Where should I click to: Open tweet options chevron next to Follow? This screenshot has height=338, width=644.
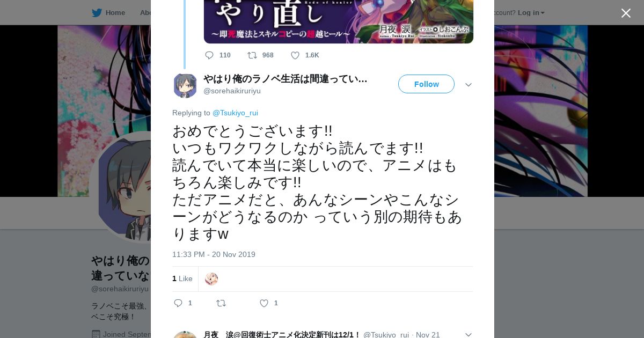point(469,85)
